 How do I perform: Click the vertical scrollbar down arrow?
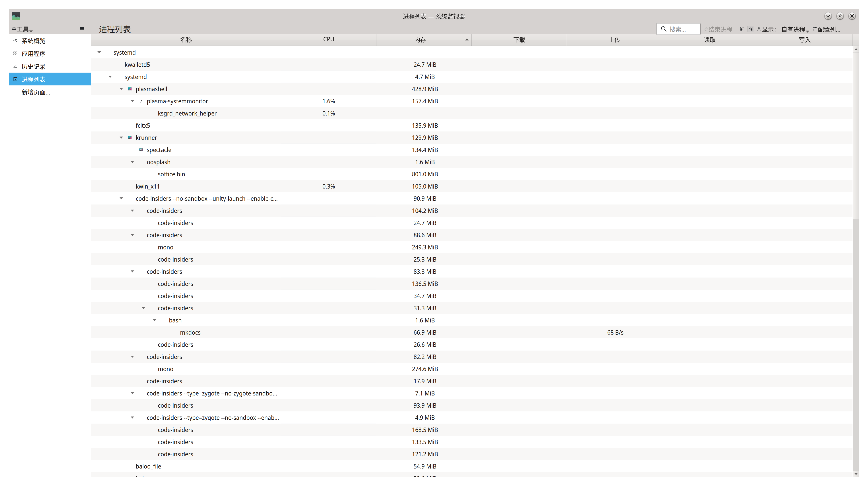856,474
